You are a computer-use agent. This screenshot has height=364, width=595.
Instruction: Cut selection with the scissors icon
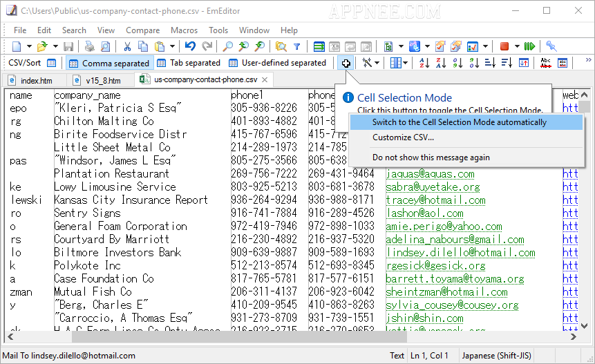pyautogui.click(x=127, y=46)
